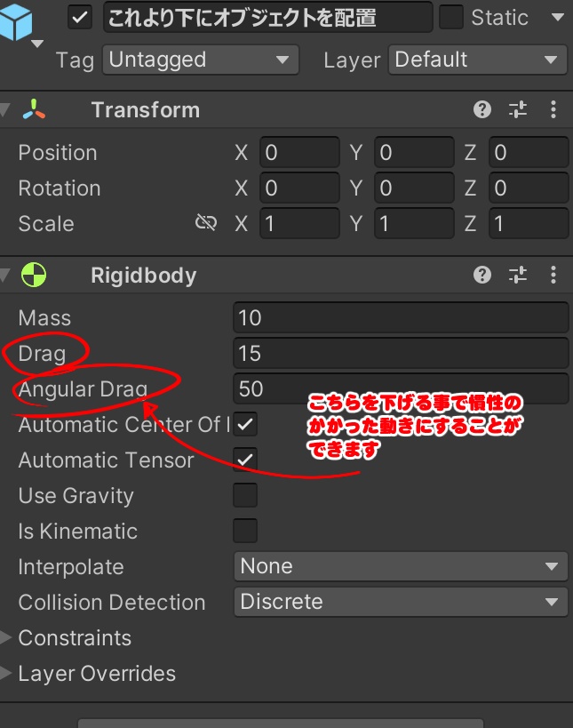This screenshot has width=573, height=728.
Task: Select the Rigidbody component icon
Action: point(34,275)
